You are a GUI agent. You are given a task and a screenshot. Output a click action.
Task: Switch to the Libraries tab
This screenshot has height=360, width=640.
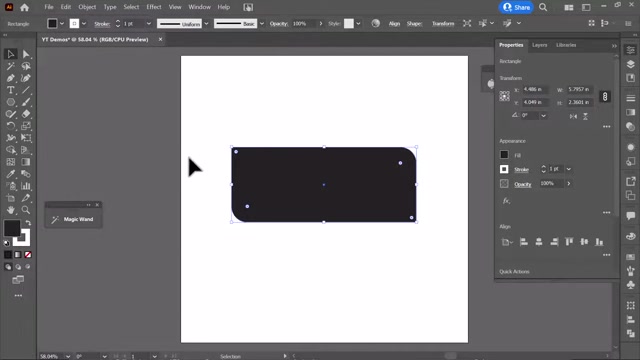(x=566, y=45)
